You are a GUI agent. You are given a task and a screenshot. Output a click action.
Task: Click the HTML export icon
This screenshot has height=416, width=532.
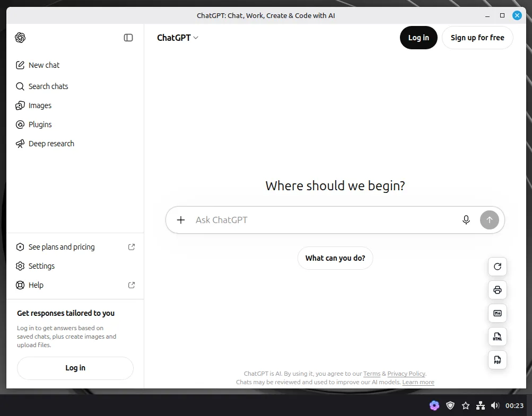[498, 337]
